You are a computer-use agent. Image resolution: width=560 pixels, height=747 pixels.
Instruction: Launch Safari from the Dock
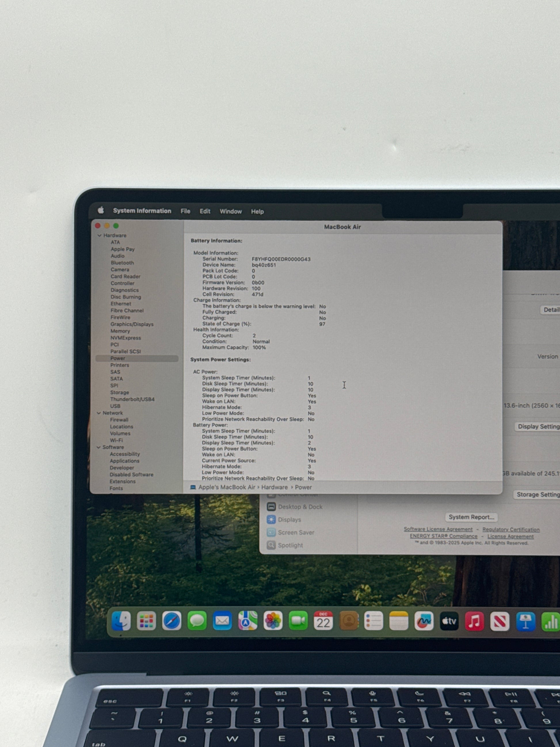pyautogui.click(x=172, y=621)
